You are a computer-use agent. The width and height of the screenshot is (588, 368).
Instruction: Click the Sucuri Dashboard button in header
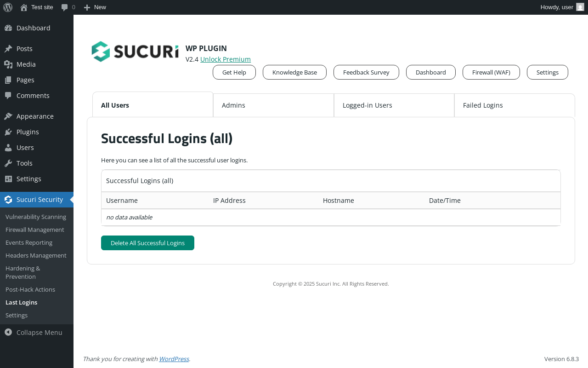tap(431, 72)
